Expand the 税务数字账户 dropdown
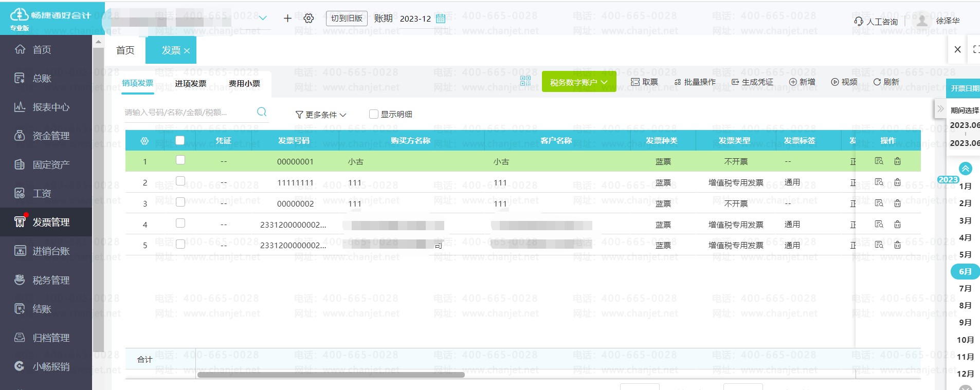The width and height of the screenshot is (980, 390). point(578,82)
